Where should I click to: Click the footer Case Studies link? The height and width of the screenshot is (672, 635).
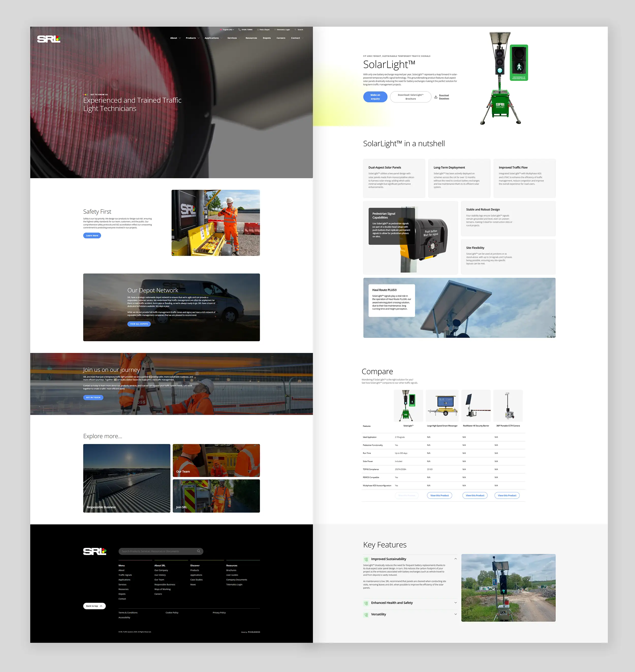coord(196,580)
